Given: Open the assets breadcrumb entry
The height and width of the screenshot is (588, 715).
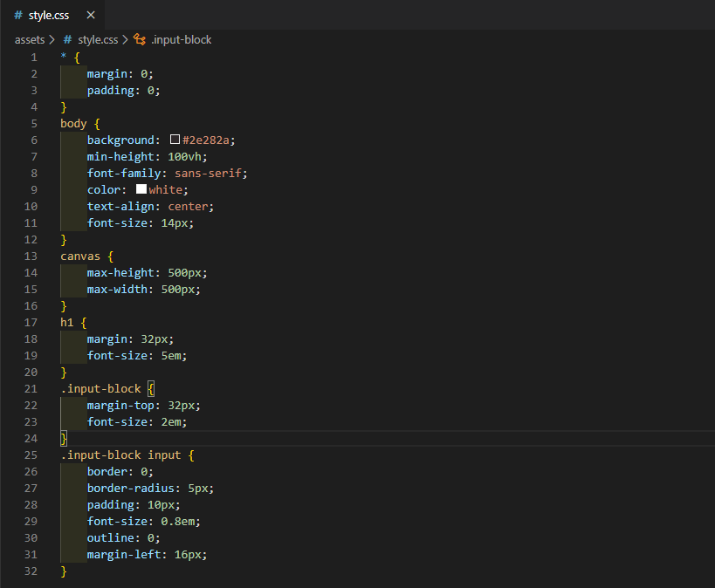Looking at the screenshot, I should pos(26,39).
